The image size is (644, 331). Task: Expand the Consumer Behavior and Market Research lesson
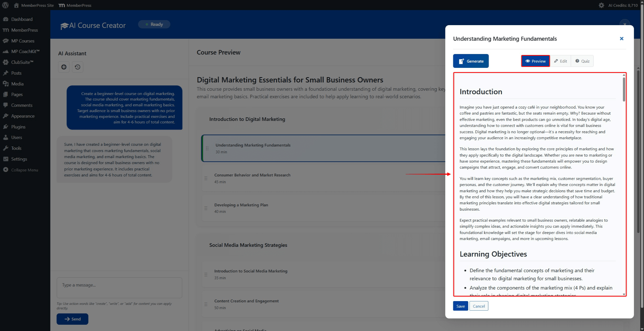coord(252,178)
